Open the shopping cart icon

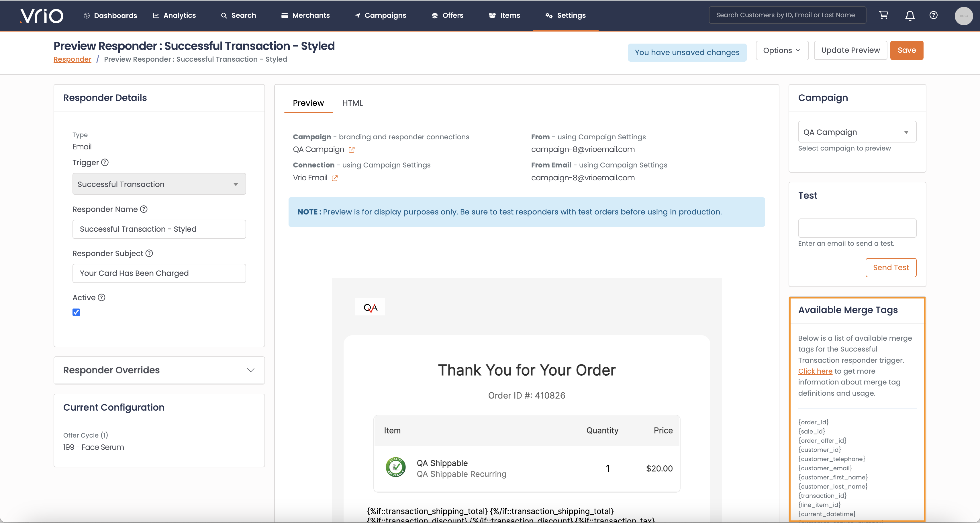pyautogui.click(x=883, y=15)
